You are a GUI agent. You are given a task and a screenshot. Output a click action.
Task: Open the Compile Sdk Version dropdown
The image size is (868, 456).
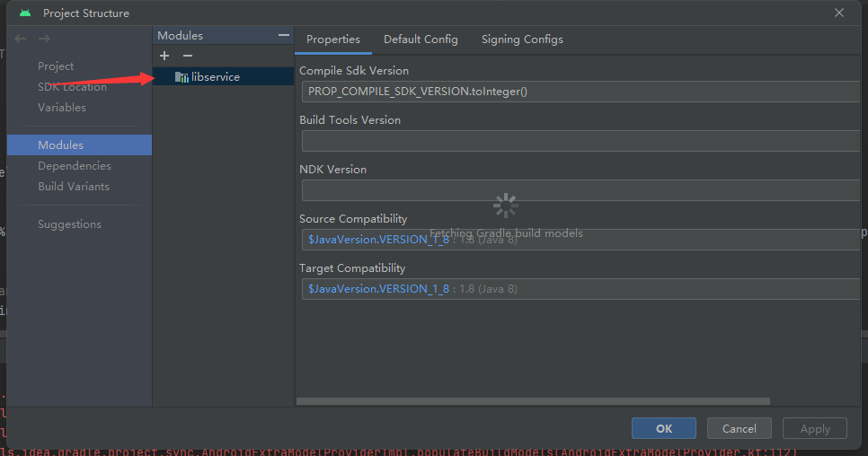coord(580,92)
